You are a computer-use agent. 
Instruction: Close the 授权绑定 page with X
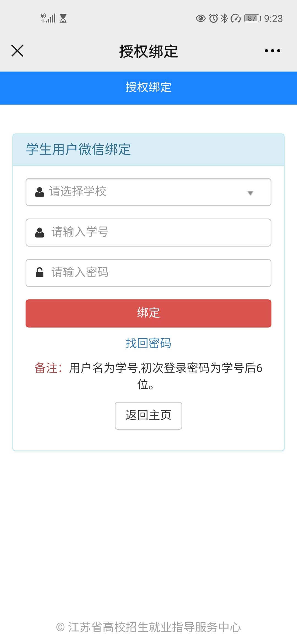[x=17, y=51]
